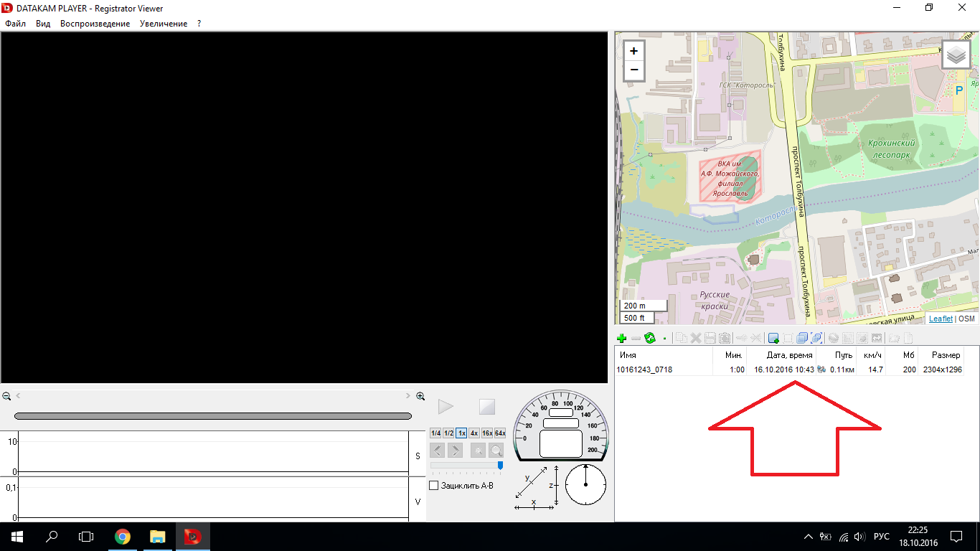Screen dimensions: 980x551
Task: Click the volume slider handle
Action: coord(500,465)
